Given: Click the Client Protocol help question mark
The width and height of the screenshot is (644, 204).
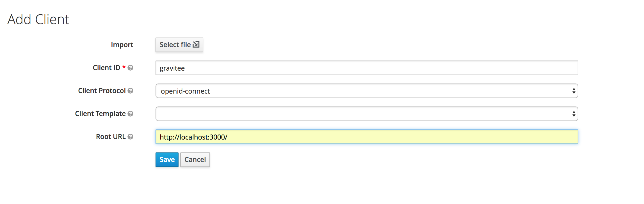Looking at the screenshot, I should 130,91.
